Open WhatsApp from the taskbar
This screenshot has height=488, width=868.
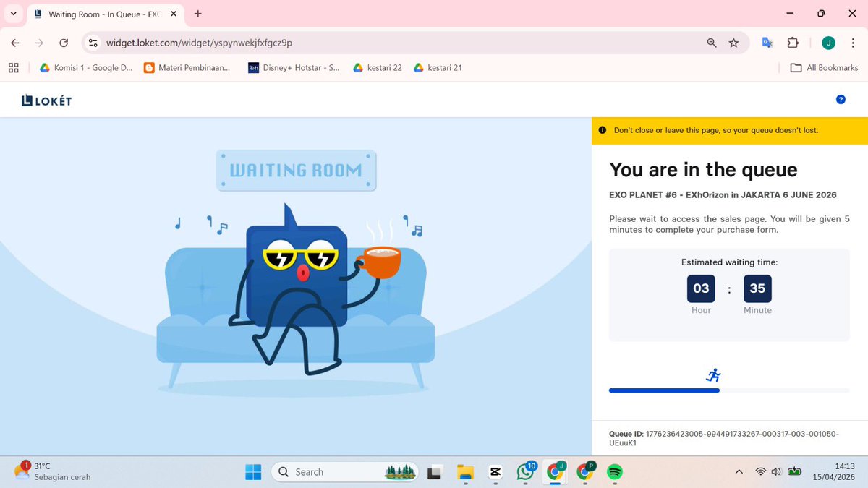[526, 472]
